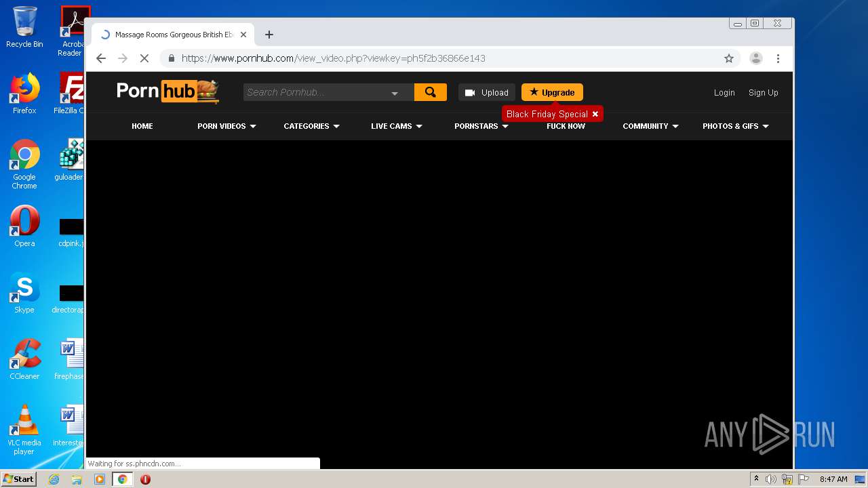Viewport: 868px width, 488px height.
Task: Open the Chrome profile avatar menu
Action: 756,58
